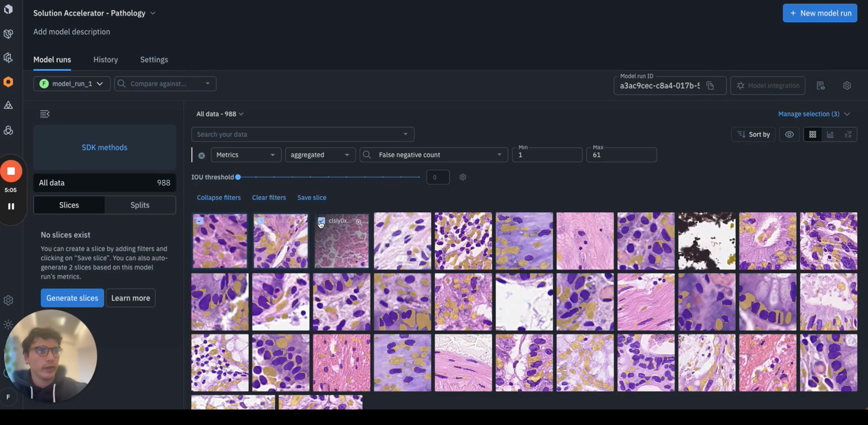Switch to the Model runs tab
The width and height of the screenshot is (868, 425).
click(x=52, y=59)
